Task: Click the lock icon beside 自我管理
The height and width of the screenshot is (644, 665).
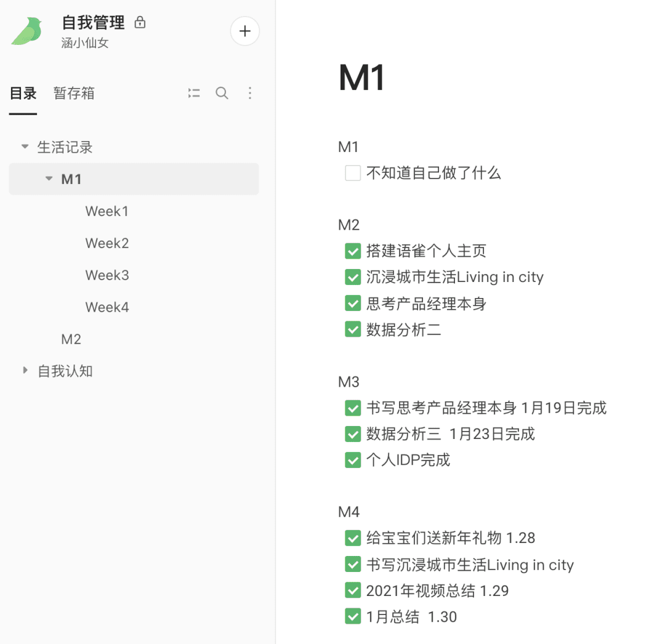Action: tap(140, 22)
